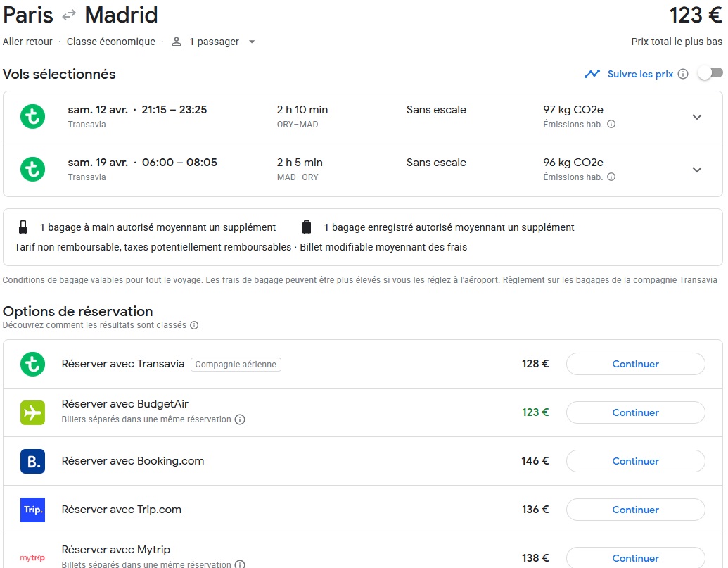Click the Options de réservation heading
Screen dimensions: 728x568
(78, 311)
